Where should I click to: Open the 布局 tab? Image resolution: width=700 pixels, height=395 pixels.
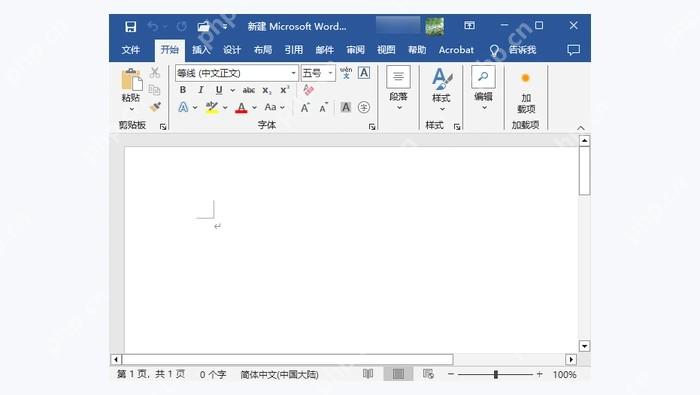(262, 50)
